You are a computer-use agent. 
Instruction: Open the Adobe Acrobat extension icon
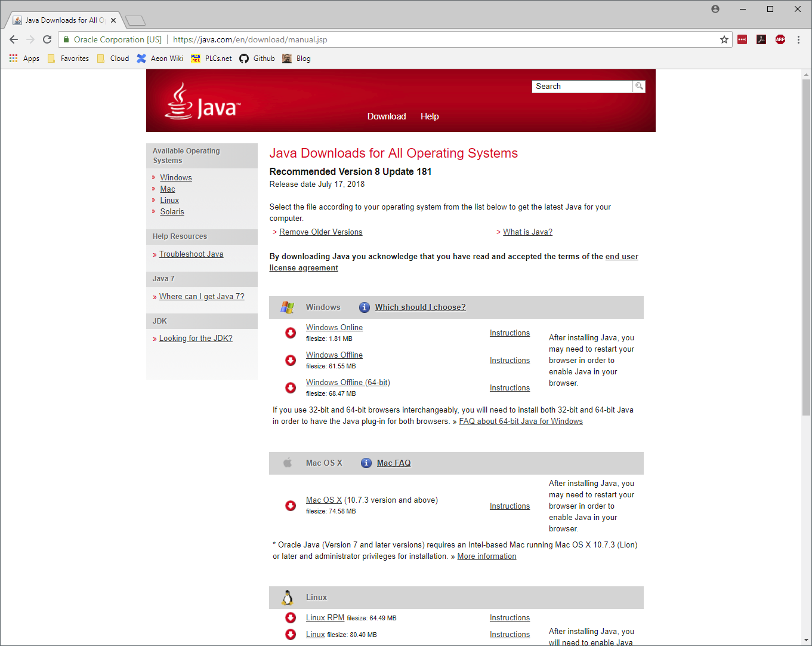761,39
